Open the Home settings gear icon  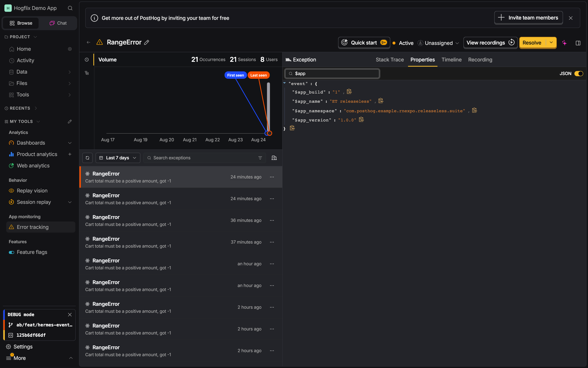click(x=70, y=49)
